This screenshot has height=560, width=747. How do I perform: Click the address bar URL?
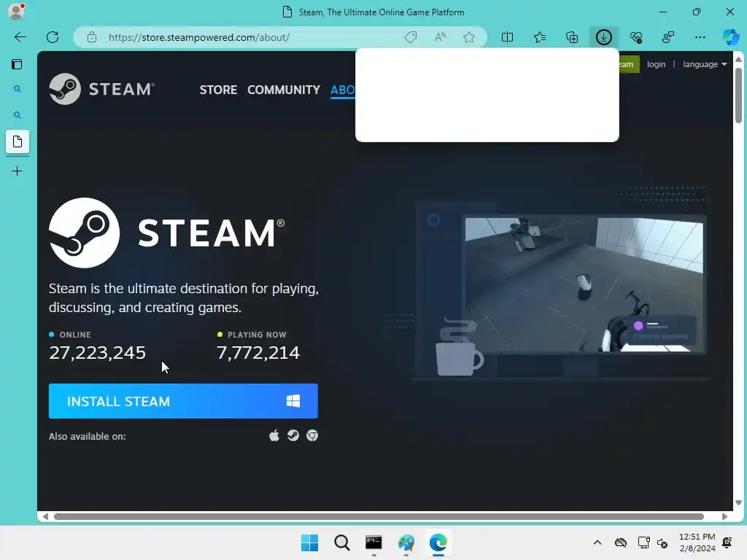(x=198, y=37)
